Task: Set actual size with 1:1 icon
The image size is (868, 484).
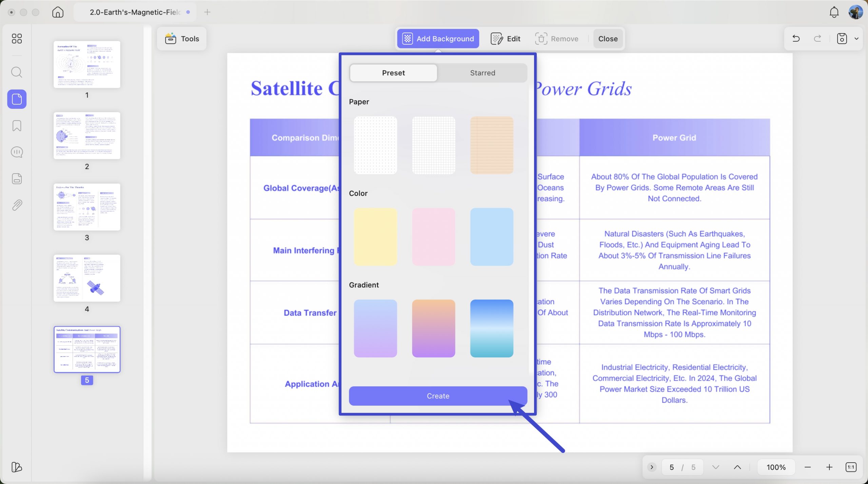Action: click(x=851, y=467)
